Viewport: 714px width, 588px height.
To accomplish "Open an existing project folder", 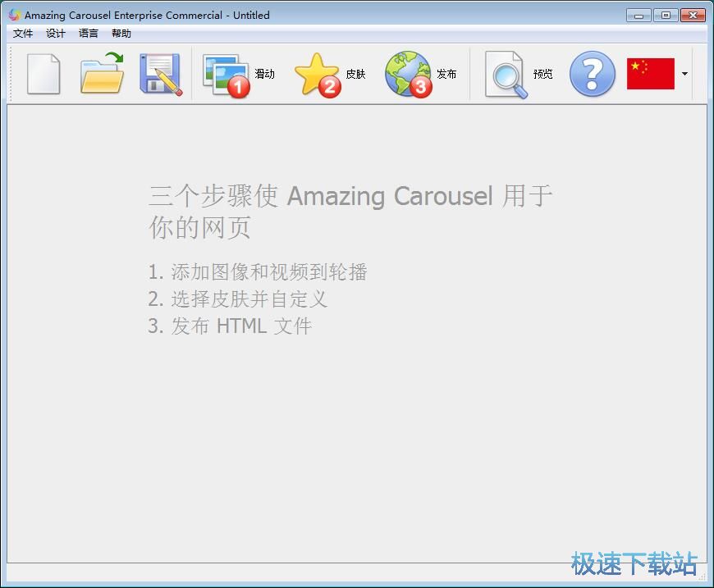I will click(103, 73).
